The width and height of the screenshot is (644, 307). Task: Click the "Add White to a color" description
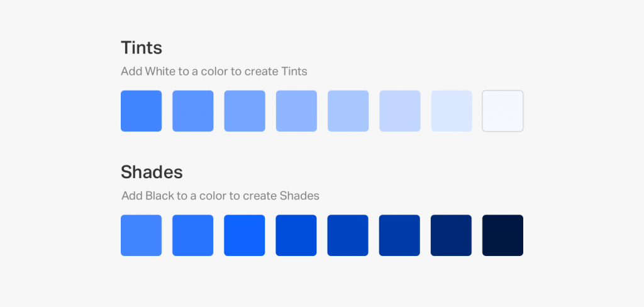(x=214, y=71)
